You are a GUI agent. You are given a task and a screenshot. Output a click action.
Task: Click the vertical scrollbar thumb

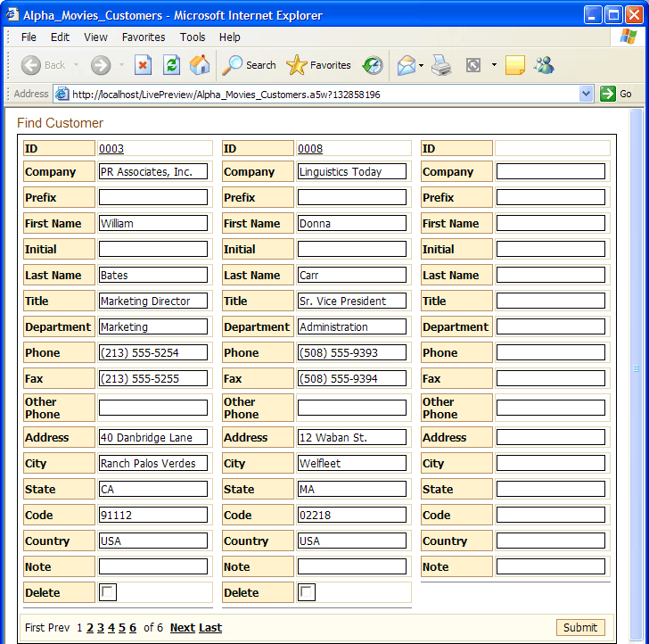pos(637,368)
